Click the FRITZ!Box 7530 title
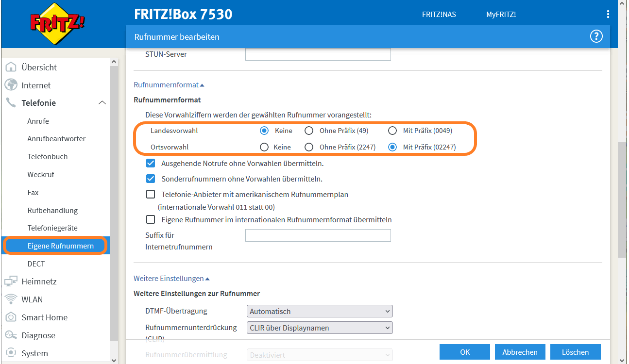 click(x=183, y=14)
